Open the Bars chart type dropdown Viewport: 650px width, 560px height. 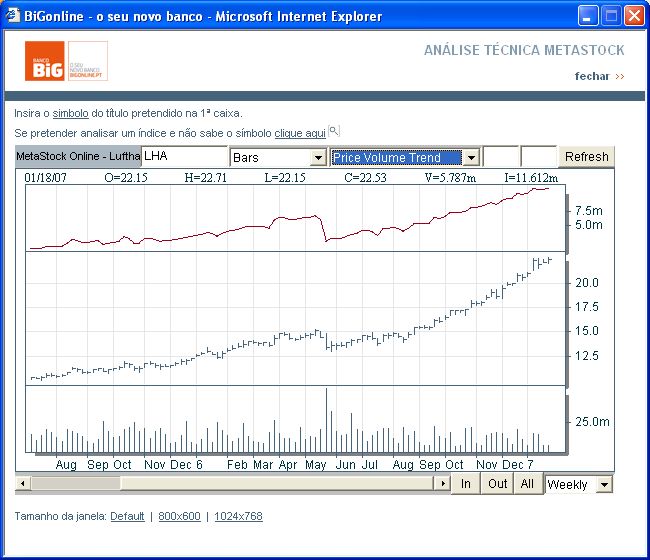[318, 158]
